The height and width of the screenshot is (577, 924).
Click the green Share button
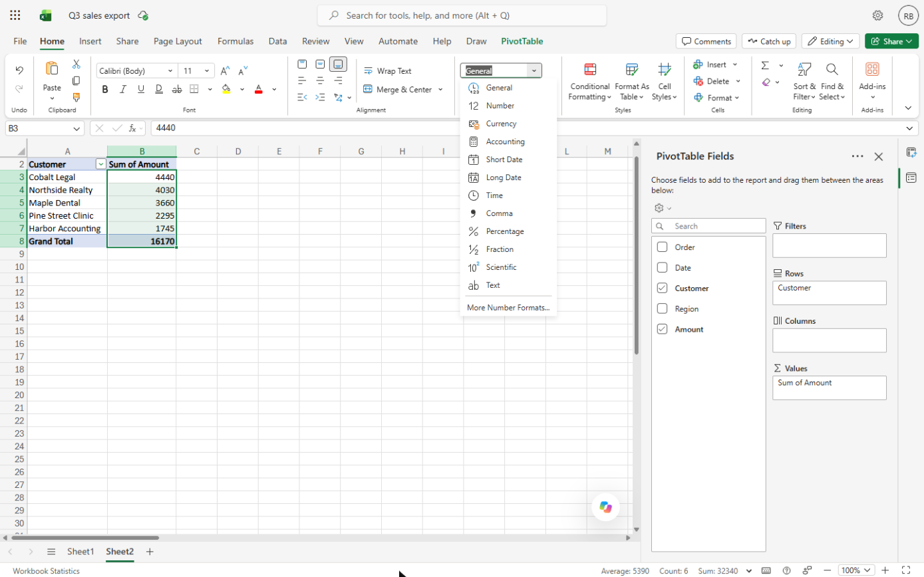pos(891,41)
